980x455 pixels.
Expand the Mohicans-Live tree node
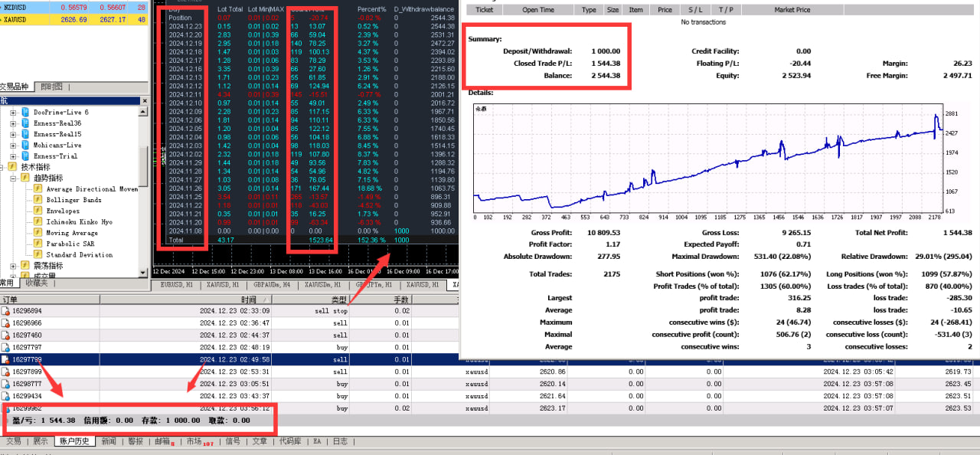click(12, 145)
